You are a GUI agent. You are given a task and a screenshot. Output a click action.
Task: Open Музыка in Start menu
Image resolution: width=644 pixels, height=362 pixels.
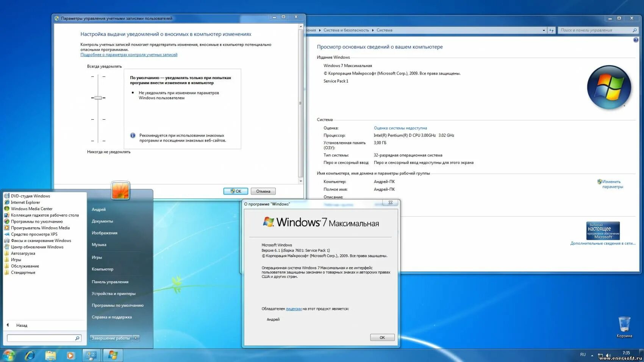tap(99, 245)
